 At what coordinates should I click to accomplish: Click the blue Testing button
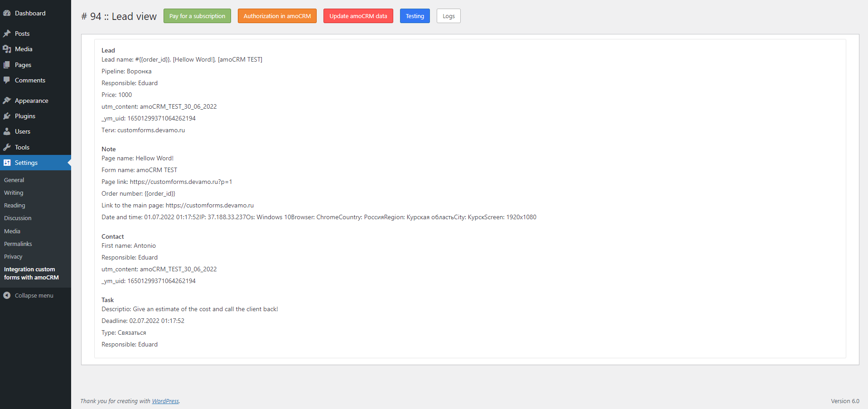[415, 16]
